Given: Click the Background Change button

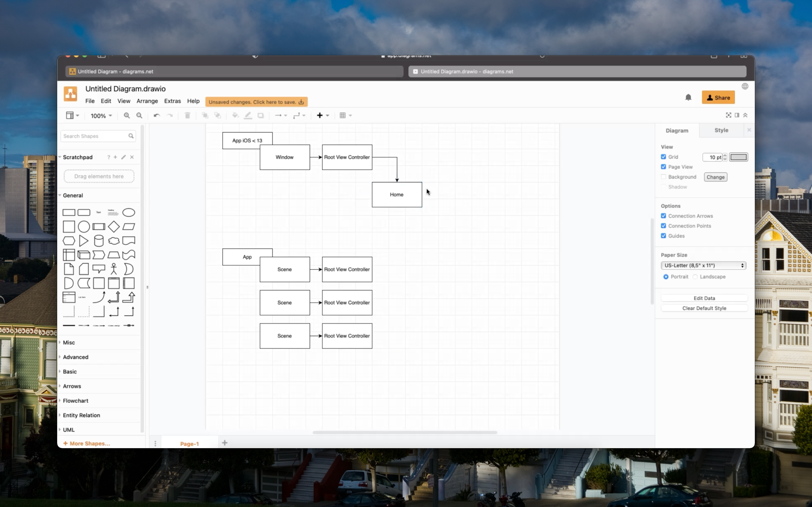Looking at the screenshot, I should [x=715, y=177].
